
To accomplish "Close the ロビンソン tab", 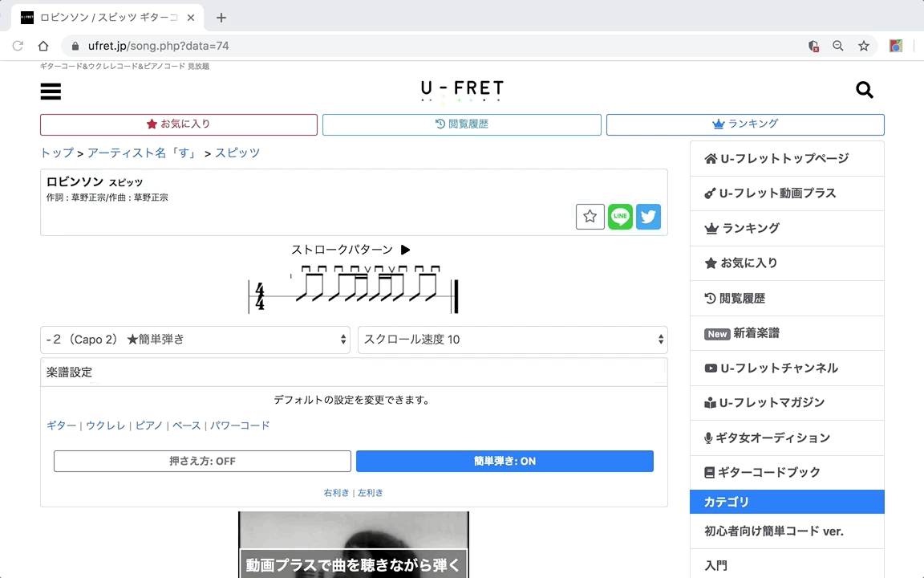I will [x=191, y=18].
